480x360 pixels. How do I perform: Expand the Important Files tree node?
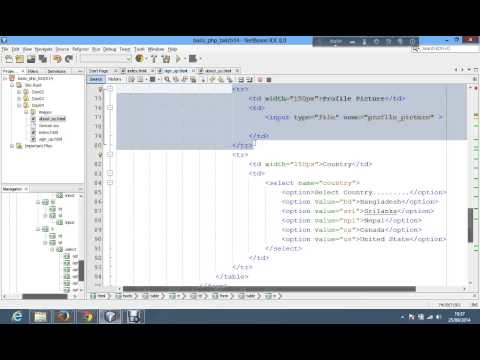(x=12, y=146)
